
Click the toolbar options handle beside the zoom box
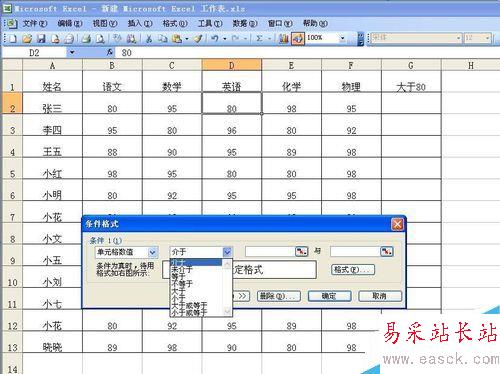tap(360, 39)
